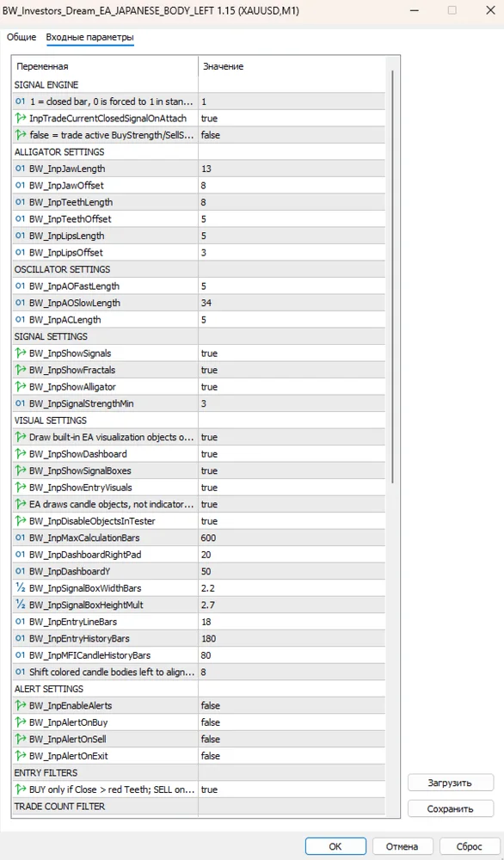Screen dimensions: 504x860
Task: Click fraction icon beside BW_InpSignalBoxHeightMult
Action: point(21,605)
